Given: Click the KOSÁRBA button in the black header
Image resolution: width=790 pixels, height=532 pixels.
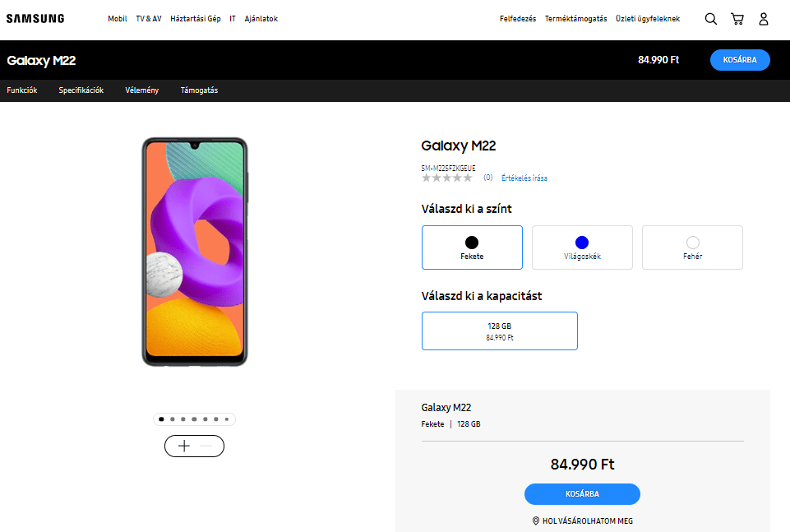Looking at the screenshot, I should pos(740,60).
